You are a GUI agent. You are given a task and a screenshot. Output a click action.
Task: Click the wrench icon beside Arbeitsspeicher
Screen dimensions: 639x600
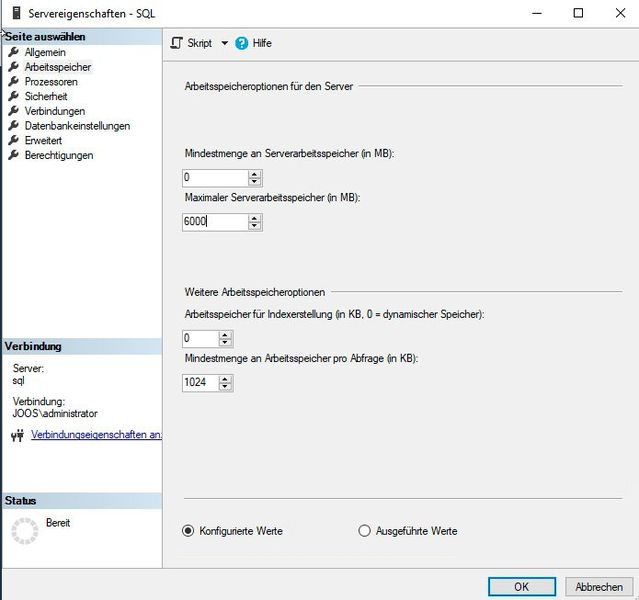(x=13, y=67)
